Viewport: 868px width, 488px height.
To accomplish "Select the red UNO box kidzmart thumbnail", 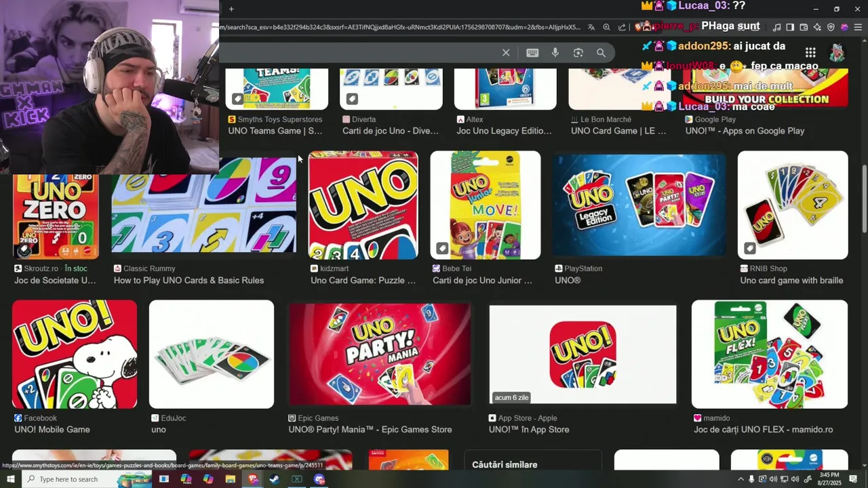I will click(363, 205).
